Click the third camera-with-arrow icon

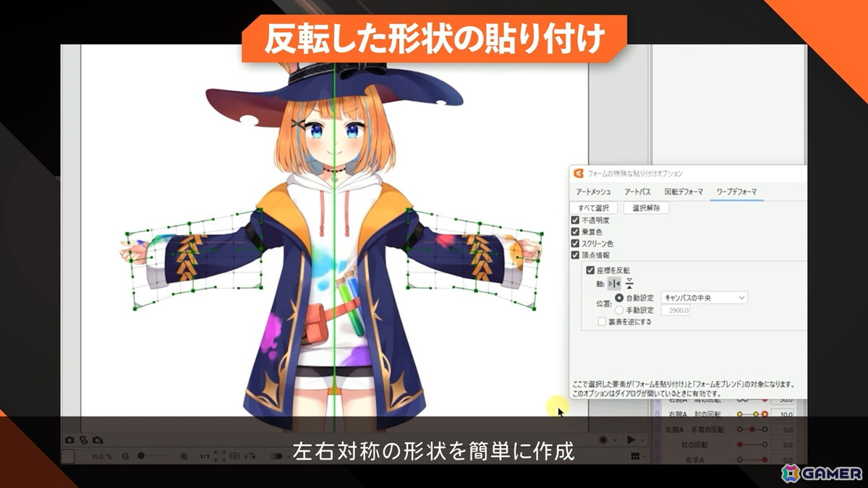(x=98, y=440)
